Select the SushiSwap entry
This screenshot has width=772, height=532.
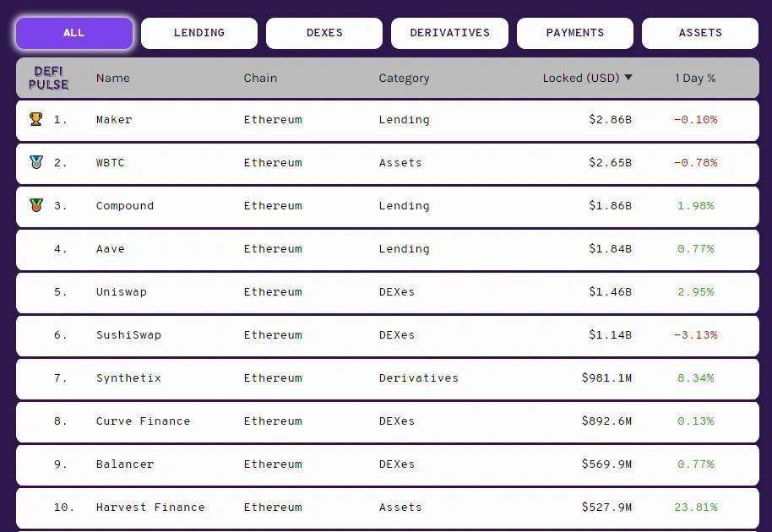pos(388,335)
